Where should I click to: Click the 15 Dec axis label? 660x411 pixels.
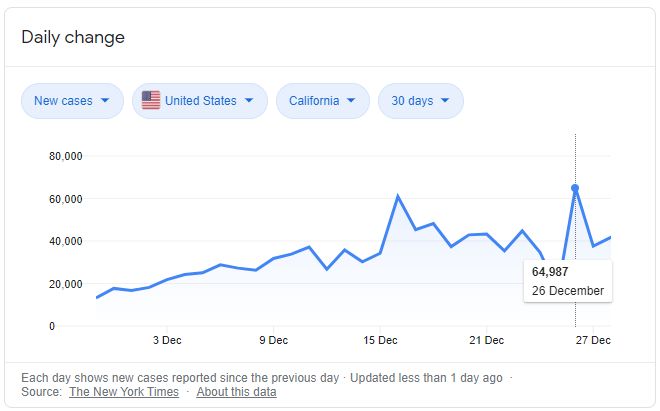pos(380,340)
